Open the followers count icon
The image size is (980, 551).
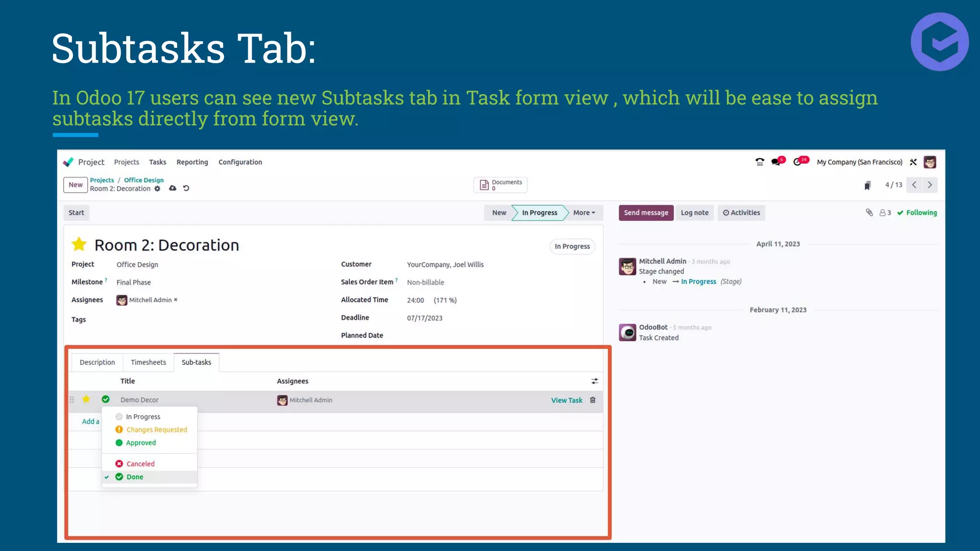point(885,213)
